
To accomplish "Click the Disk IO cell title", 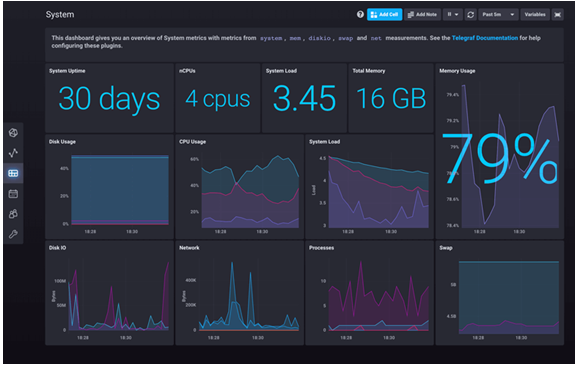I will (x=58, y=248).
